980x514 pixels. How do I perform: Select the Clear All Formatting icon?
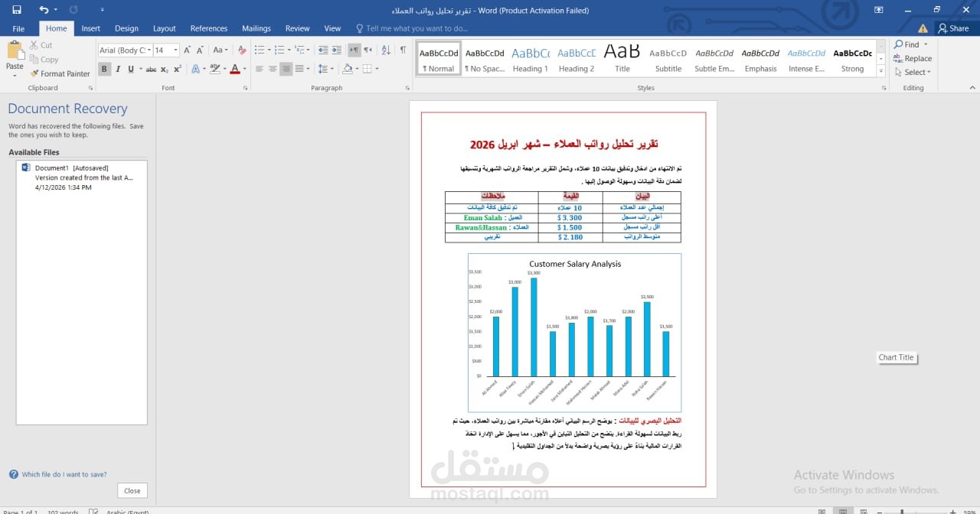(241, 50)
